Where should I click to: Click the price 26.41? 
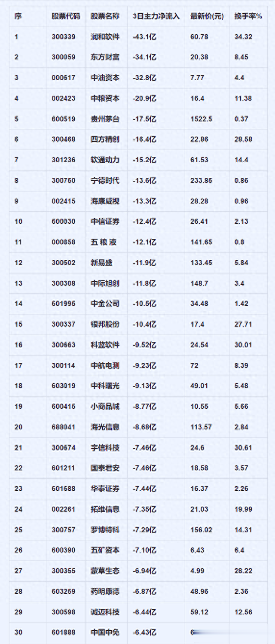coord(199,222)
